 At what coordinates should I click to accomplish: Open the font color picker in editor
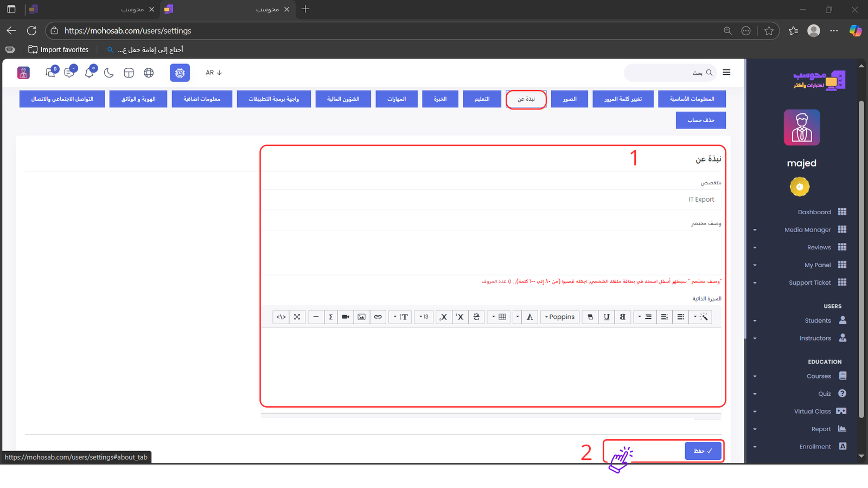coord(529,317)
